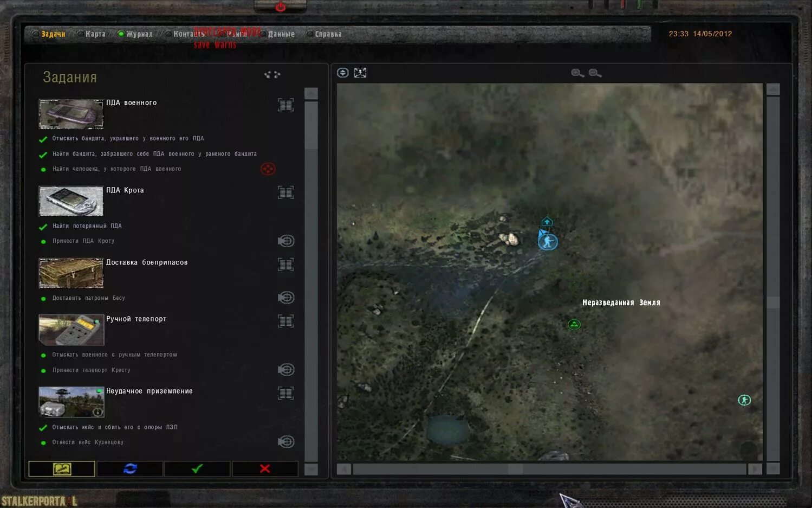Show all tasks with the book filter

(x=62, y=468)
